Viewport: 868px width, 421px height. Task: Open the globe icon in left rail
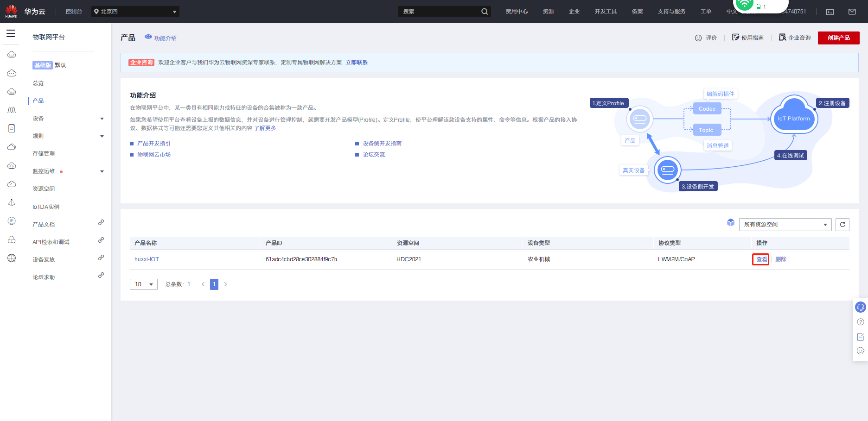point(12,258)
